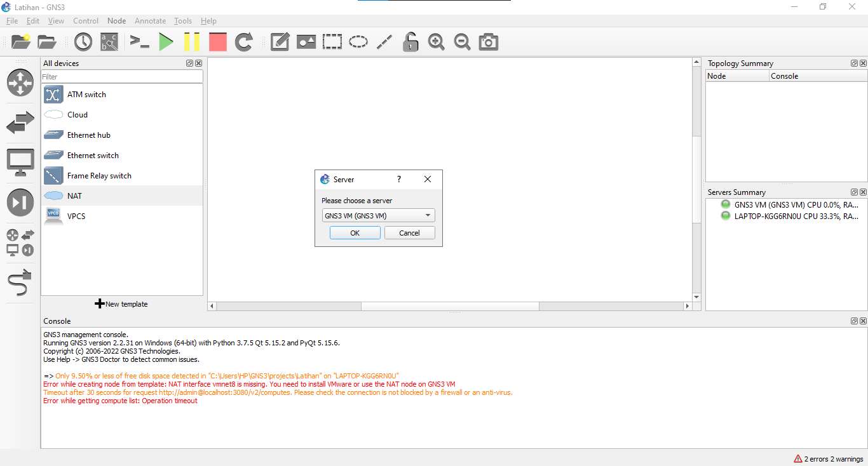Select VPCS in device list
This screenshot has height=466, width=868.
click(x=122, y=216)
